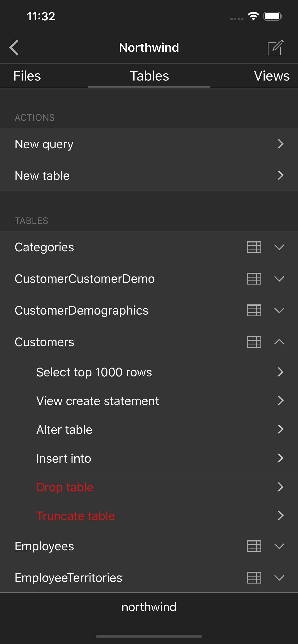Expand the Categories table options

tap(279, 247)
